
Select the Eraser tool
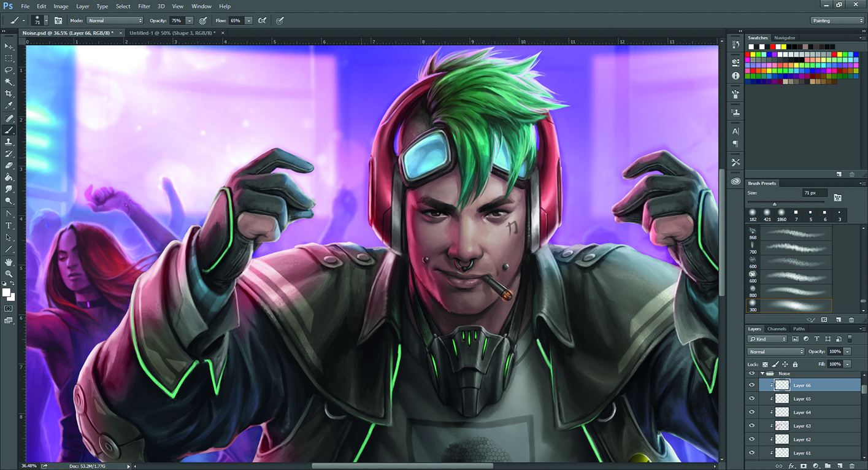point(9,166)
